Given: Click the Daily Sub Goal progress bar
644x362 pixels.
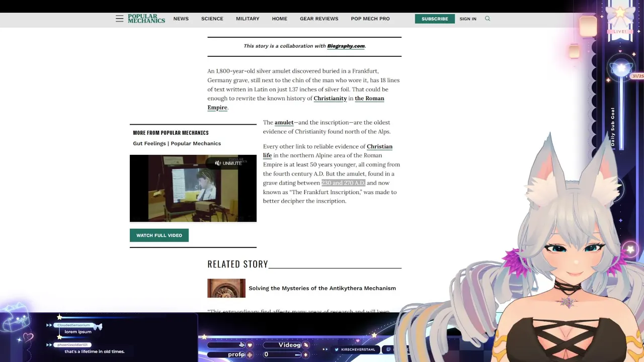Looking at the screenshot, I should pyautogui.click(x=621, y=113).
